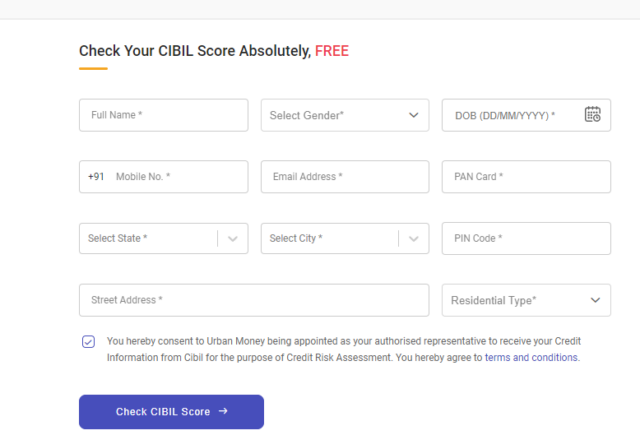Viewport: 640px width, 435px height.
Task: Select the PAN Card field
Action: (x=526, y=177)
